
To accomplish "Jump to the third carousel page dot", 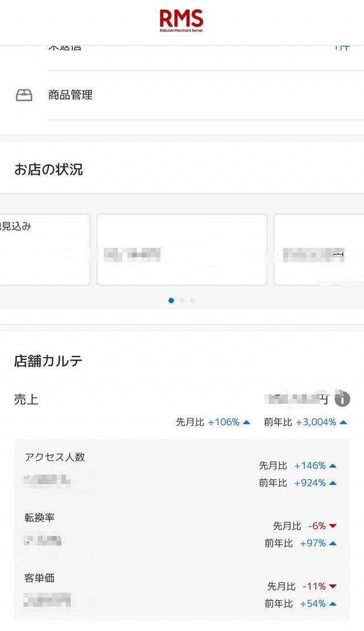I will pos(193,300).
